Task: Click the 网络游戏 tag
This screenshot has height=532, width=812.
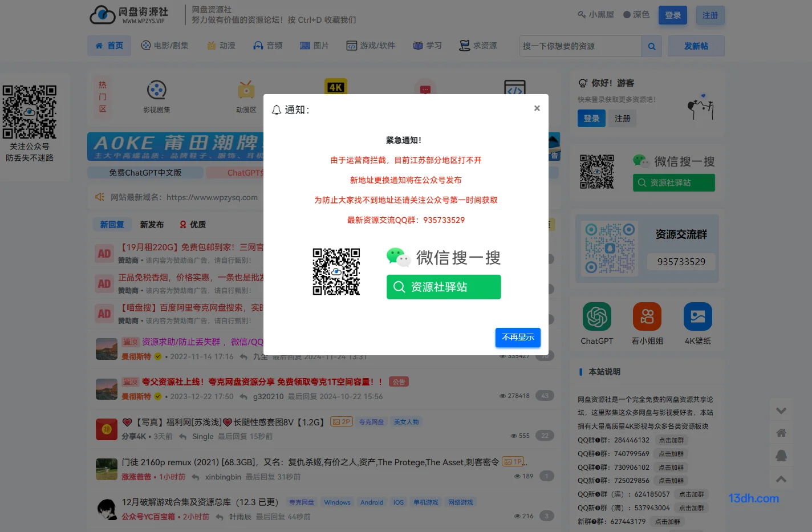Action: 461,502
